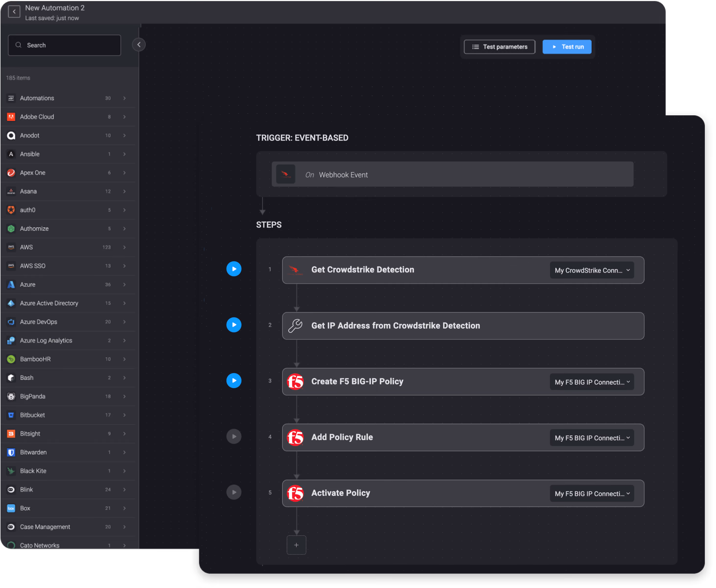
Task: Expand the Case Management category chevron
Action: 125,527
